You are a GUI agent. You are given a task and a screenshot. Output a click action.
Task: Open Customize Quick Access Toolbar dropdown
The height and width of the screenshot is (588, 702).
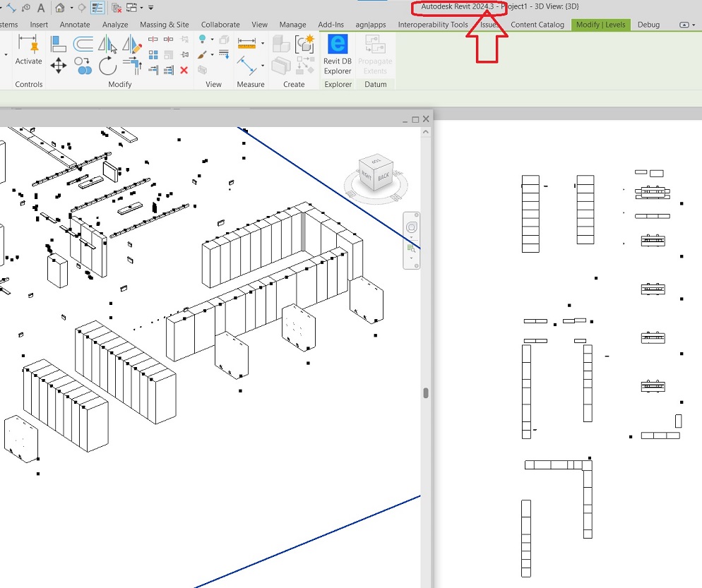151,8
